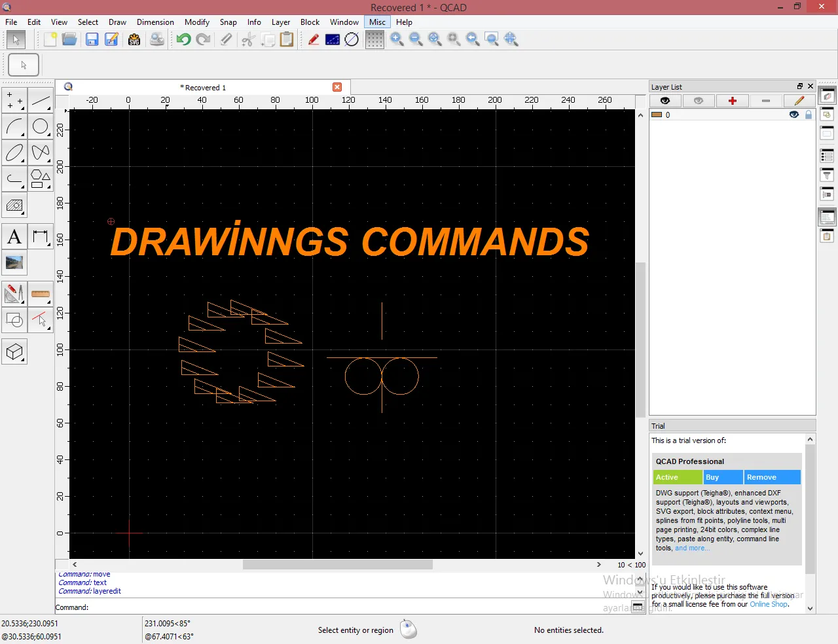The height and width of the screenshot is (644, 838).
Task: Zoom to previous view icon
Action: [473, 39]
